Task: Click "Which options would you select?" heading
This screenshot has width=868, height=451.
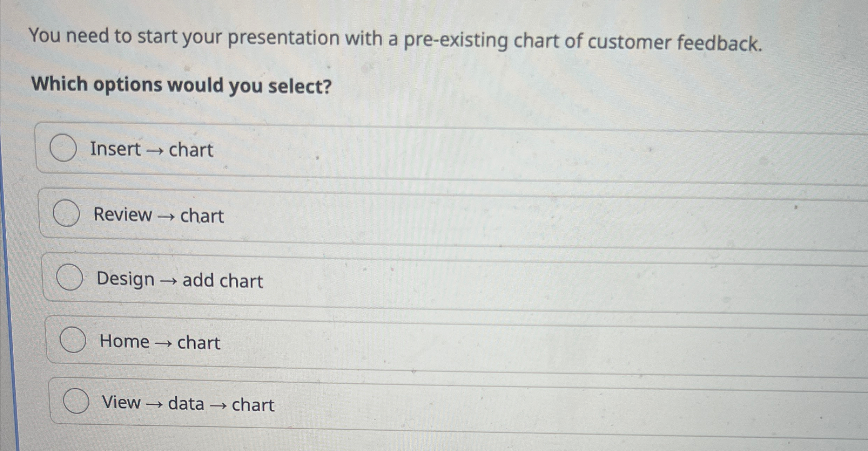Action: point(180,84)
